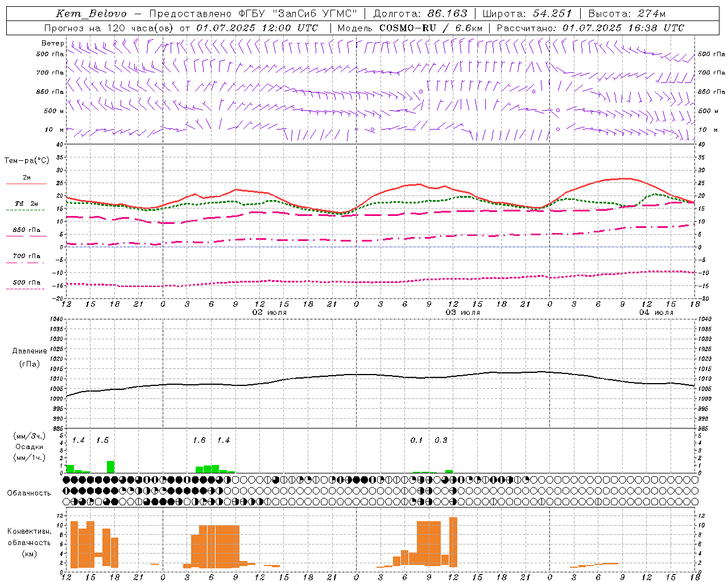The image size is (728, 582).
Task: Click the green dashed line sample under Td 2м
Action: [x=25, y=210]
